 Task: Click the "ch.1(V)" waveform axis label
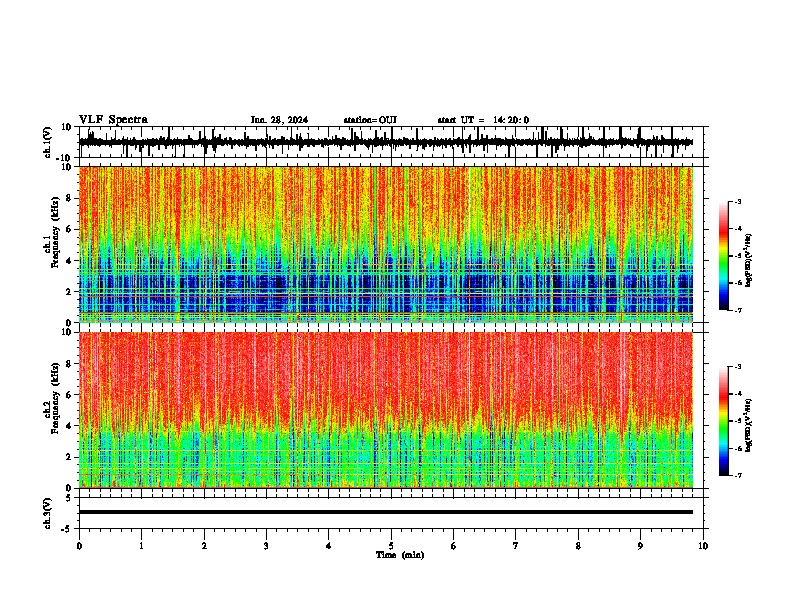pos(48,142)
